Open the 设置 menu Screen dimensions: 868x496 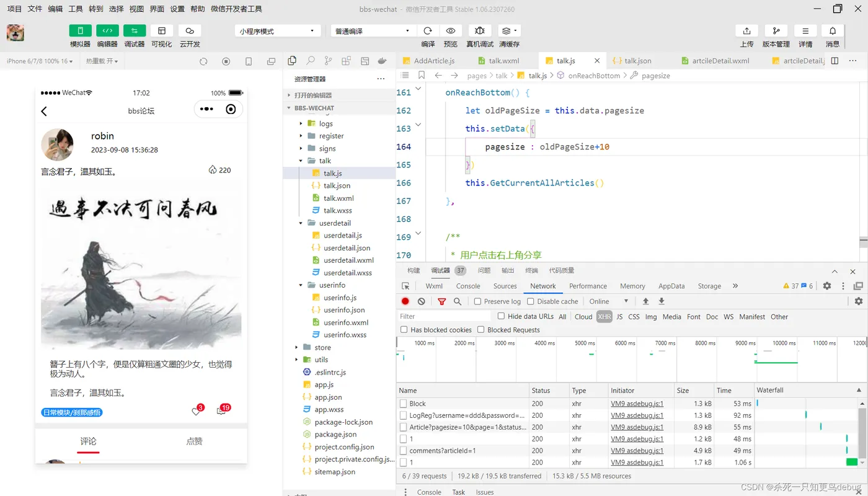point(177,9)
